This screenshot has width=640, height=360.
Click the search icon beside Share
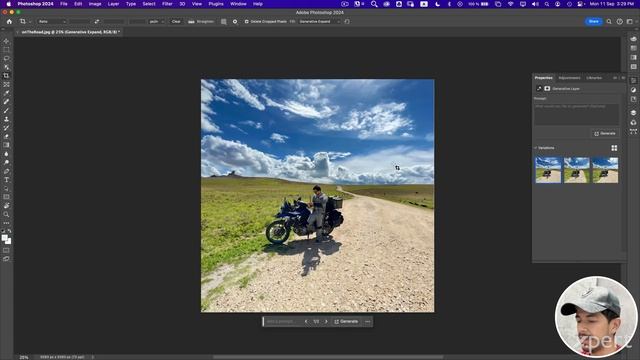click(x=609, y=22)
